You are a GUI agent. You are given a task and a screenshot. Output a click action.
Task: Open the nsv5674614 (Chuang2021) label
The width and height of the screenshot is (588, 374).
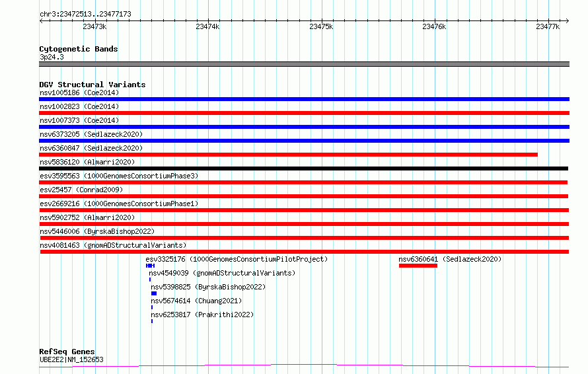point(196,301)
